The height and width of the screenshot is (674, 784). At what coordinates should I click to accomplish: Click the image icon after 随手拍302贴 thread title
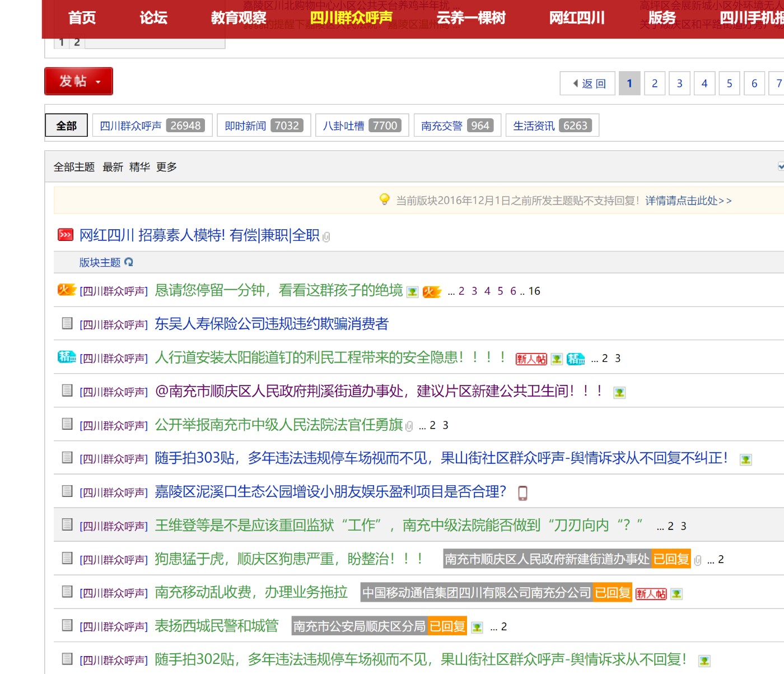pos(704,661)
